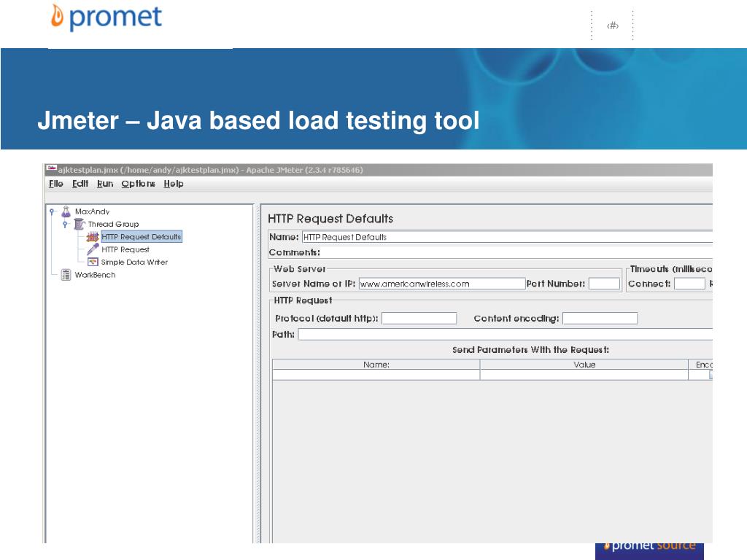The image size is (747, 560).
Task: Click the MaxAndy test plan flask icon
Action: (x=66, y=211)
